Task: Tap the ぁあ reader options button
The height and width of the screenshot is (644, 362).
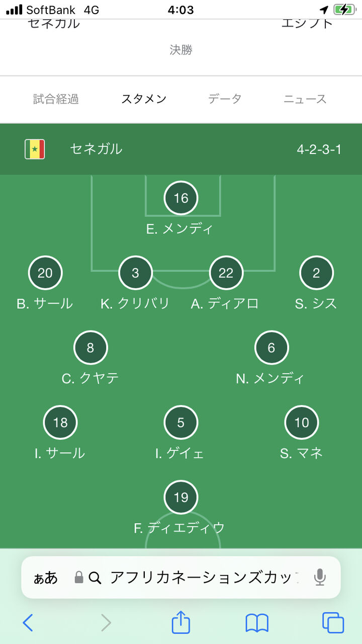Action: tap(46, 578)
